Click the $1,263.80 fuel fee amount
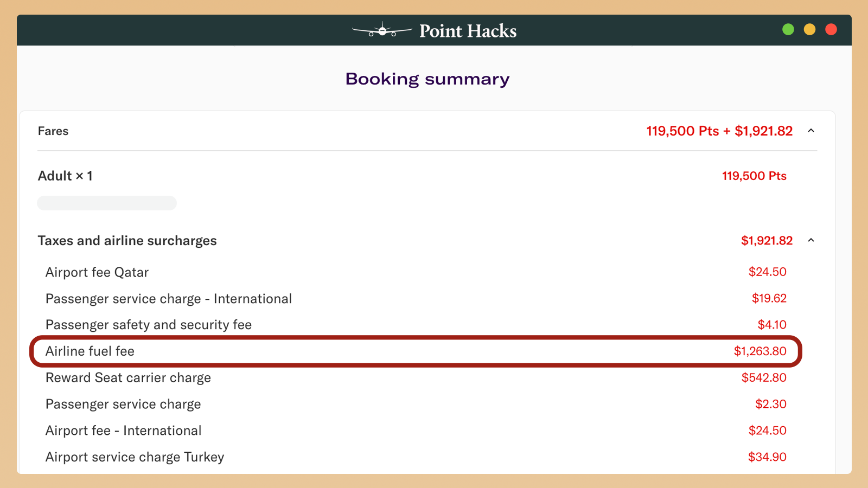The width and height of the screenshot is (868, 488). pyautogui.click(x=760, y=351)
